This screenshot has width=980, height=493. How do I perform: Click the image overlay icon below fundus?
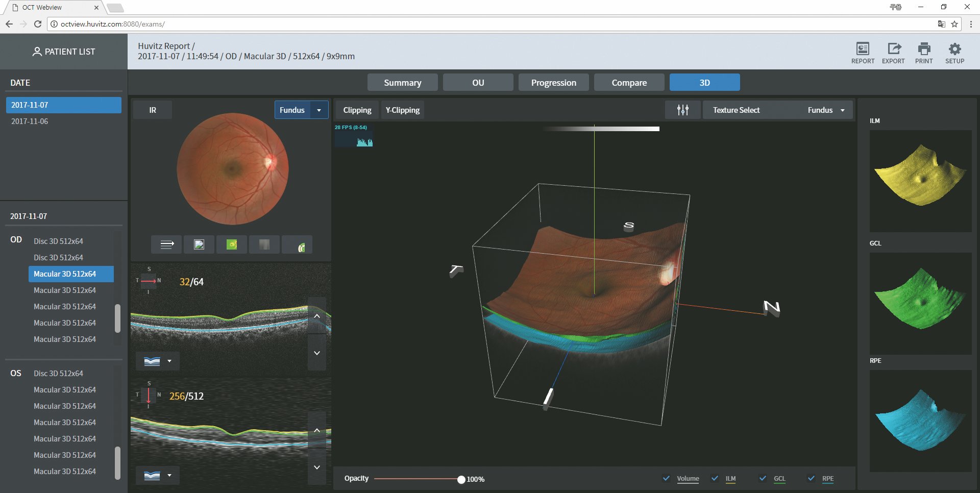point(199,244)
